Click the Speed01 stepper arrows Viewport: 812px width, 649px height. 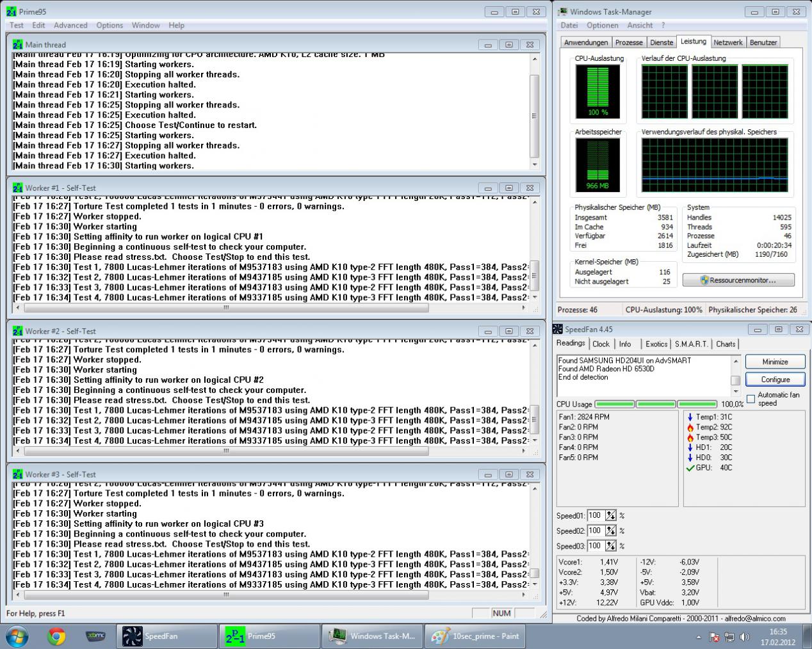(610, 515)
